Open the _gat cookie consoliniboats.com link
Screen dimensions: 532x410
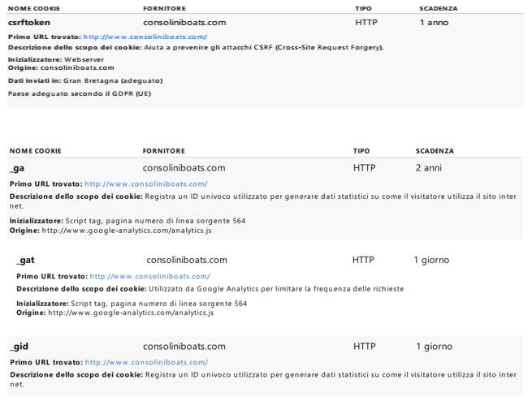(149, 276)
